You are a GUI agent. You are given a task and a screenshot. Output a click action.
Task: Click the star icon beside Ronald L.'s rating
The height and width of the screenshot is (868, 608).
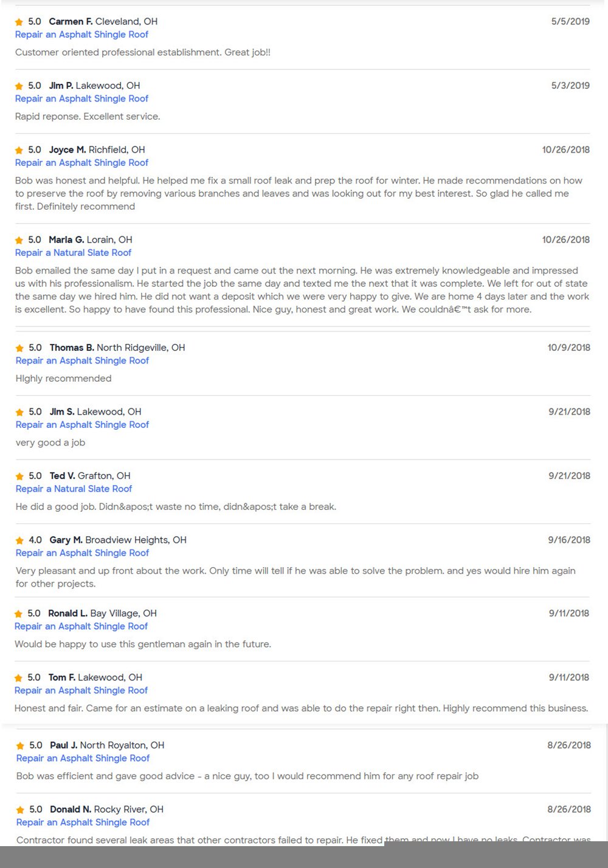18,614
